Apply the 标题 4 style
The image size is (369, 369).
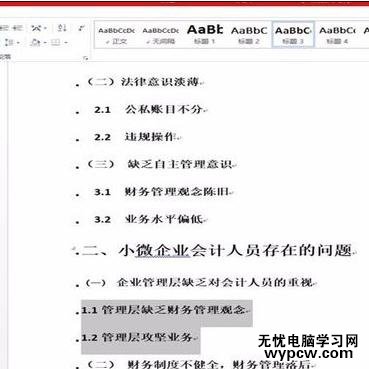point(337,35)
